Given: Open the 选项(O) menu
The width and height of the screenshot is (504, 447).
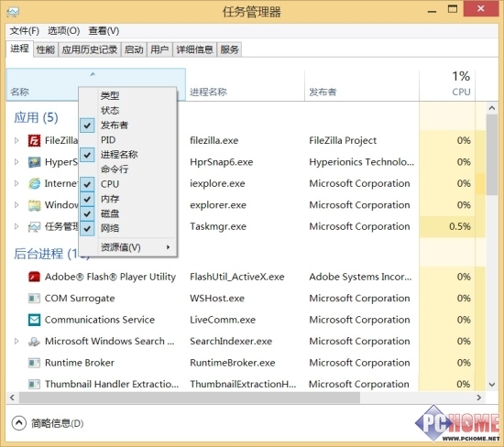Looking at the screenshot, I should point(63,31).
